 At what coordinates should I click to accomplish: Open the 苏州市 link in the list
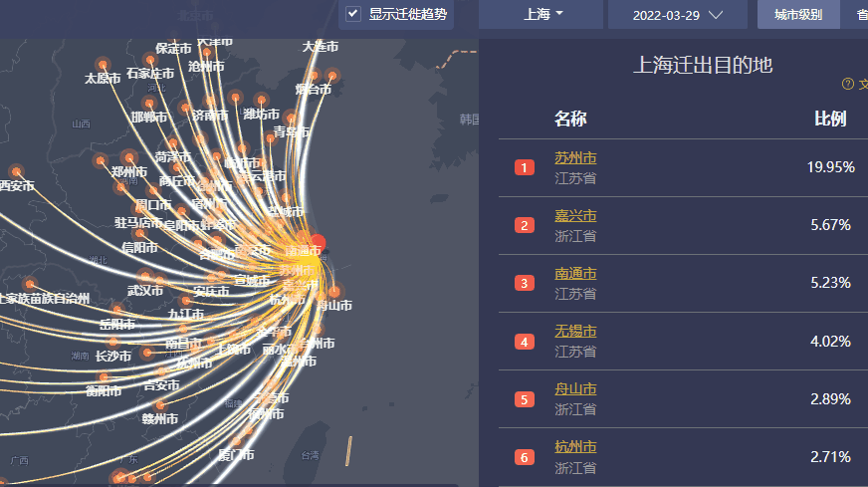pyautogui.click(x=575, y=158)
